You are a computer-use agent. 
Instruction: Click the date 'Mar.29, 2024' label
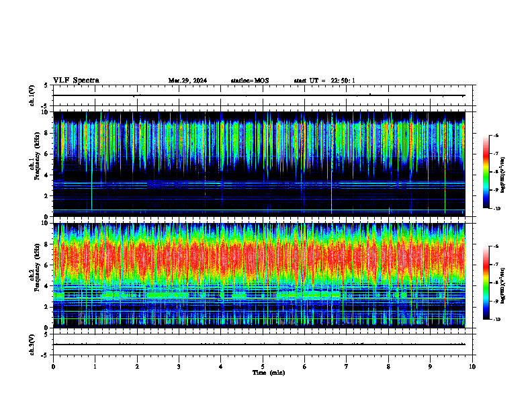187,81
